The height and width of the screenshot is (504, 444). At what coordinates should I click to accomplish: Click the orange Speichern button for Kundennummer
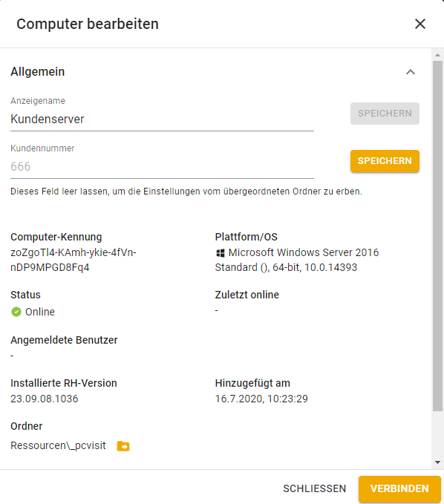385,161
